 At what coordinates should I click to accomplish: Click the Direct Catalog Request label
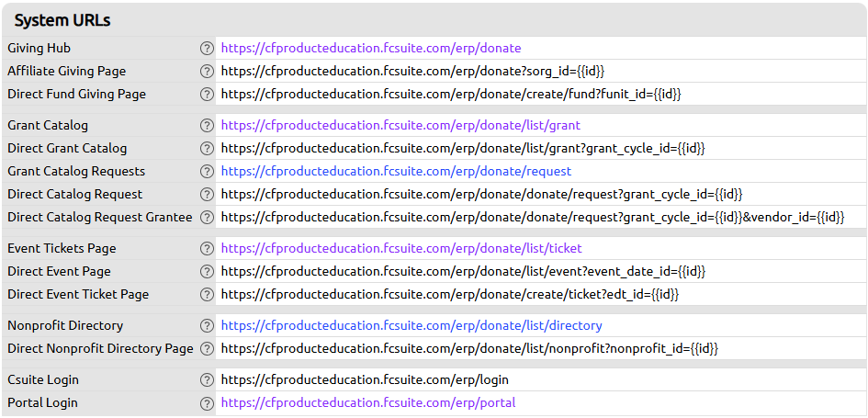[x=74, y=195]
